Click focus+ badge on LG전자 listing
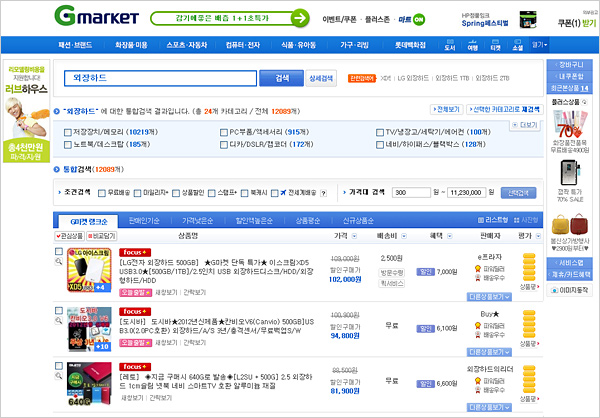The image size is (600, 418). click(135, 253)
